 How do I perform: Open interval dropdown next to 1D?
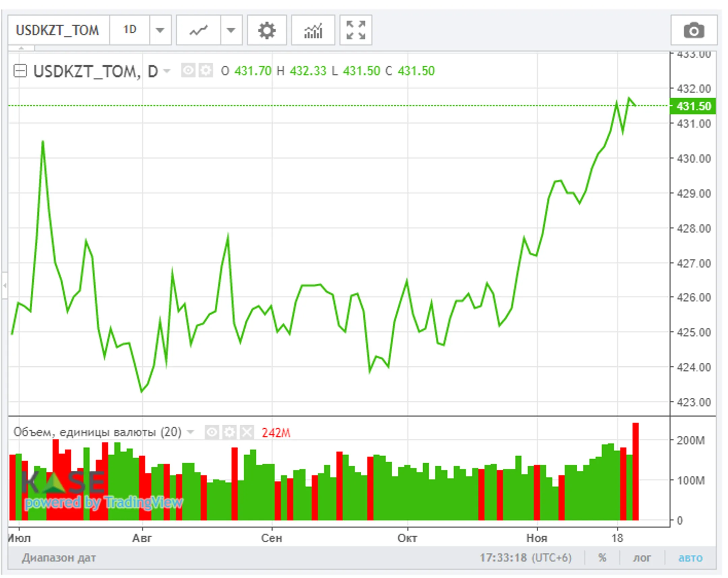[160, 30]
